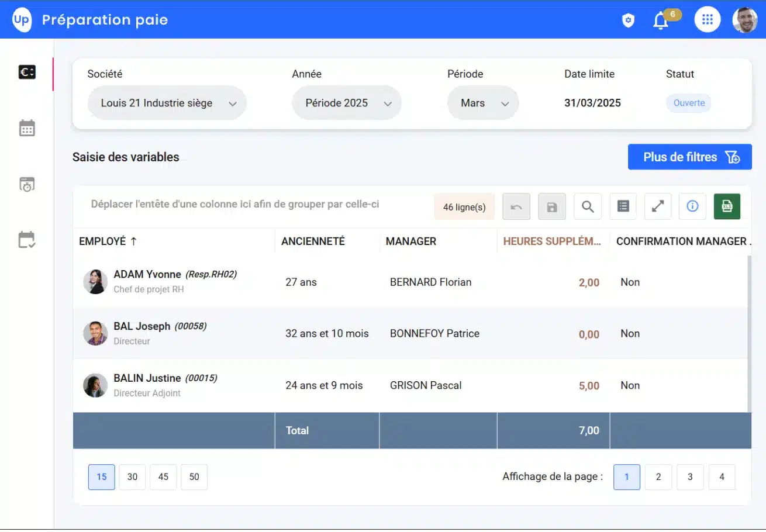This screenshot has width=766, height=532.
Task: Open Plus de filtres
Action: click(x=689, y=157)
